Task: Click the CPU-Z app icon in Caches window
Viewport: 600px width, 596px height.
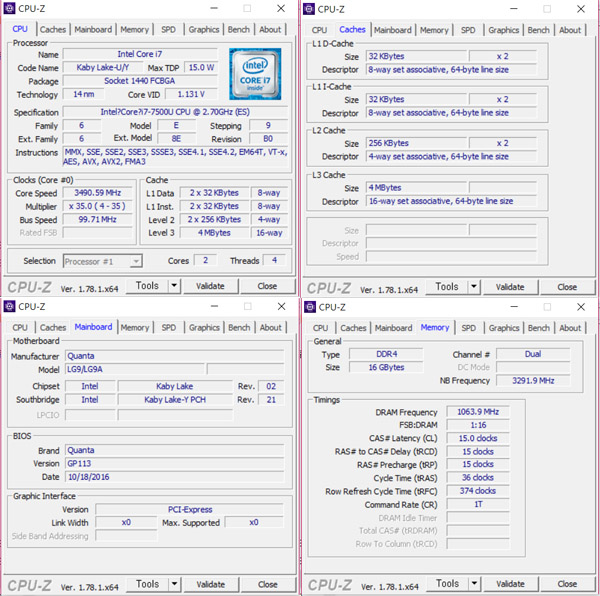Action: pos(309,9)
